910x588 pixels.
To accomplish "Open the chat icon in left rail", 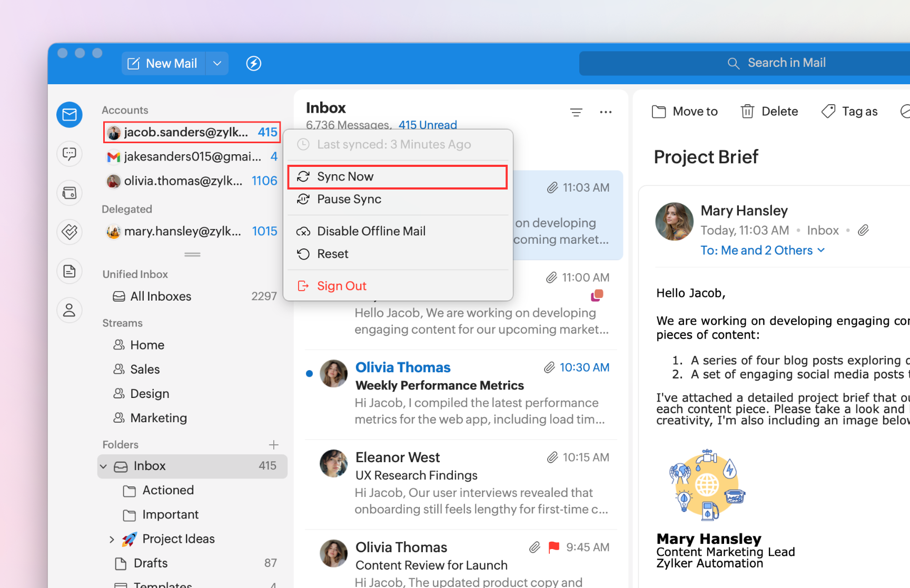I will click(70, 154).
